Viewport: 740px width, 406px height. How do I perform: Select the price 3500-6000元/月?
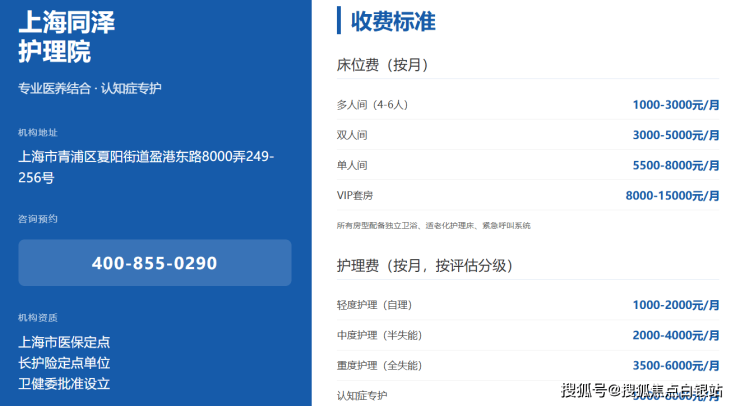click(x=676, y=365)
